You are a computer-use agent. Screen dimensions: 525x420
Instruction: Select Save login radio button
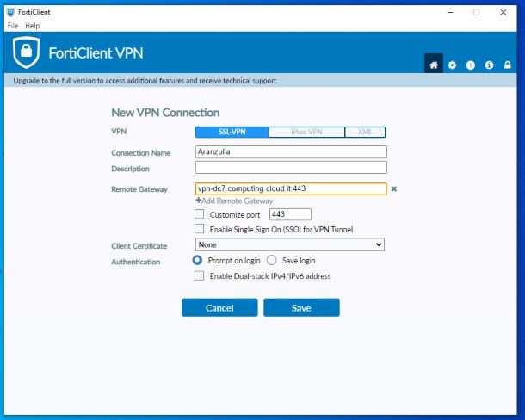(272, 260)
